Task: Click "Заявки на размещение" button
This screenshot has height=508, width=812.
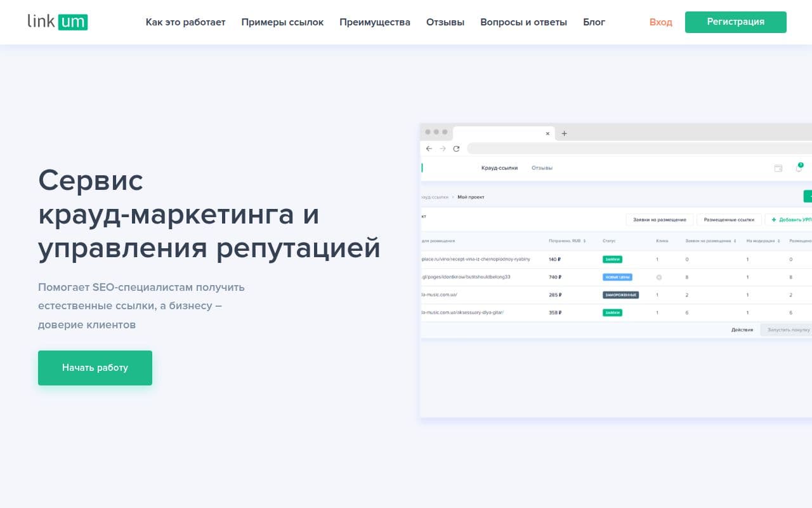Action: (x=660, y=220)
